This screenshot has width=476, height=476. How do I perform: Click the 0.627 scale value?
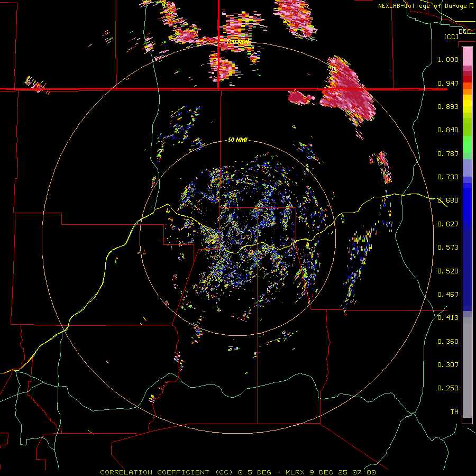click(448, 224)
